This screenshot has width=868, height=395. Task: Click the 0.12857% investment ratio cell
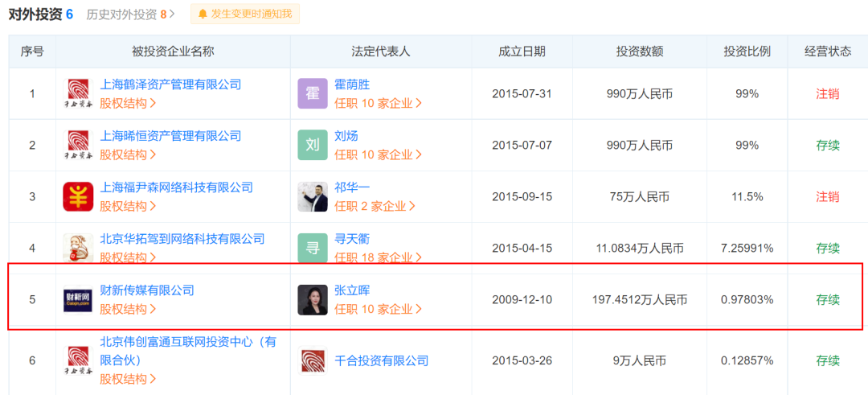pos(747,360)
